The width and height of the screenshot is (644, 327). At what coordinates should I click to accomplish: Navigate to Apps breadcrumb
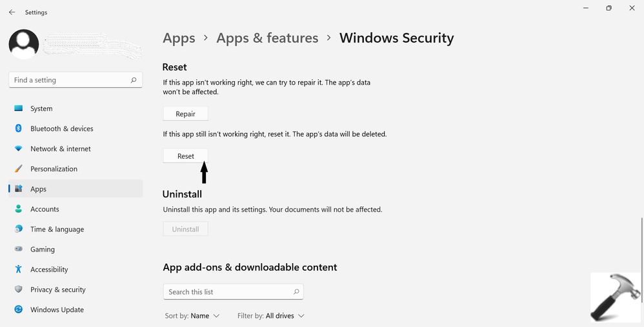[179, 38]
